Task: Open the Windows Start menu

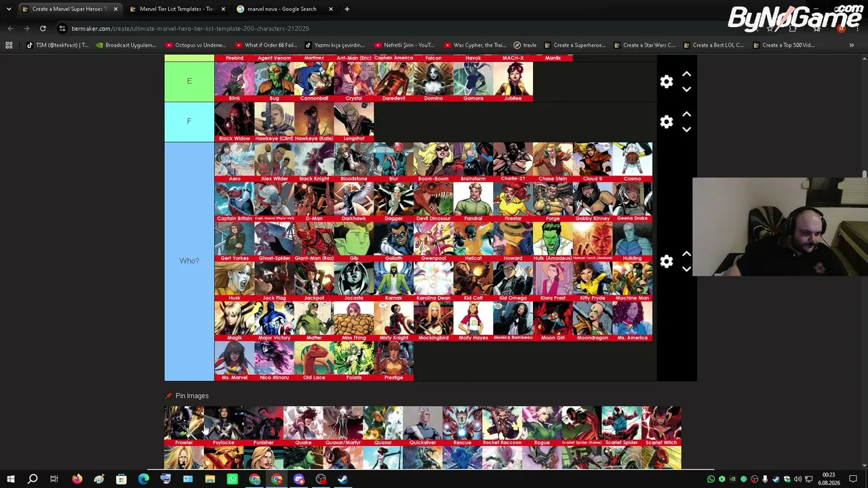Action: pos(11,479)
